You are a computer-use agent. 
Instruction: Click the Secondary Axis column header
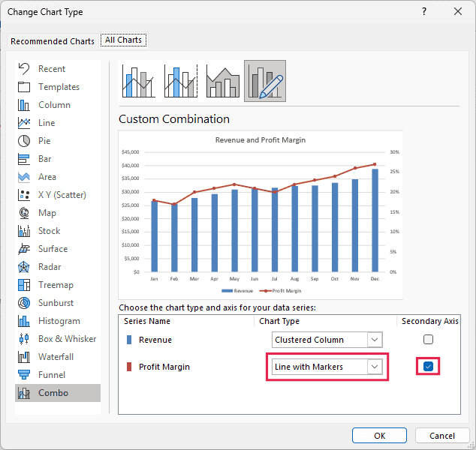tap(430, 321)
